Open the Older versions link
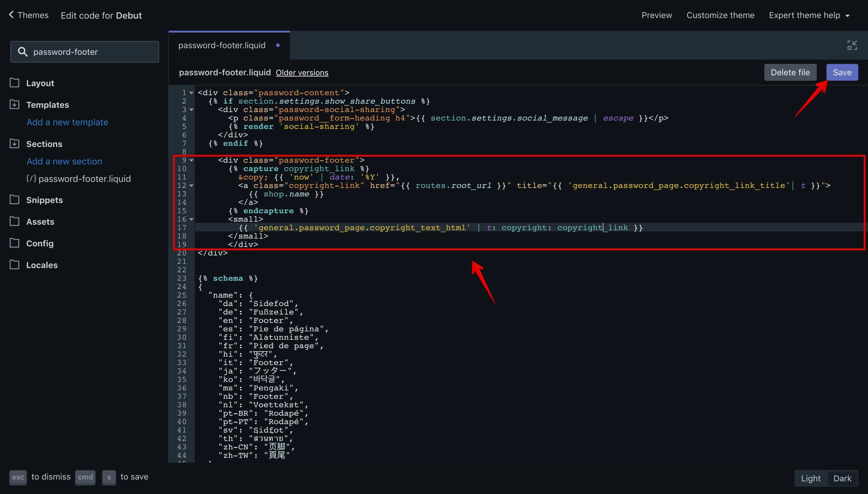 coord(302,73)
